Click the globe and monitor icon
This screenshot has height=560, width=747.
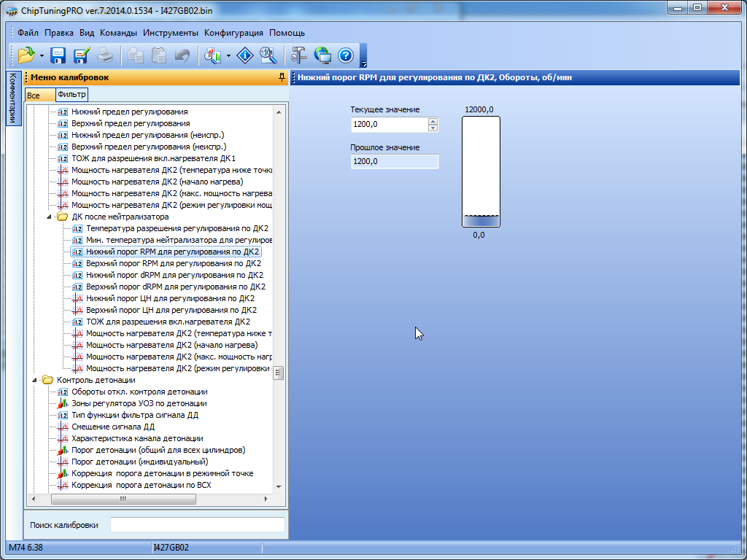[x=322, y=55]
